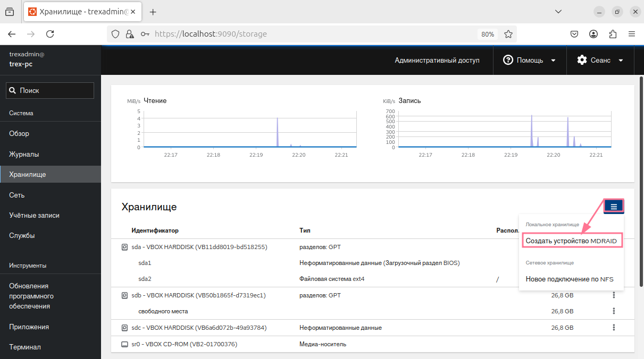This screenshot has width=644, height=359.
Task: Click kebab menu for sdc disk row
Action: (614, 328)
